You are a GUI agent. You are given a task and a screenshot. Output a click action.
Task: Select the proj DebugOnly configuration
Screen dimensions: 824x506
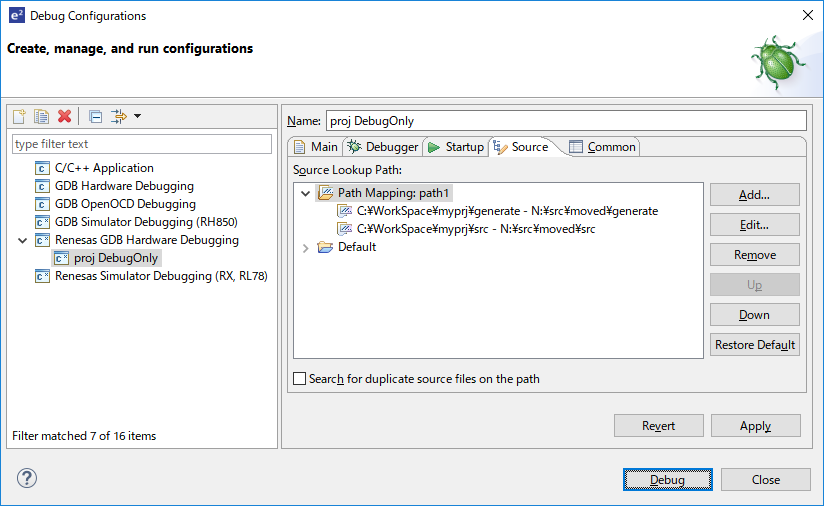tap(115, 258)
